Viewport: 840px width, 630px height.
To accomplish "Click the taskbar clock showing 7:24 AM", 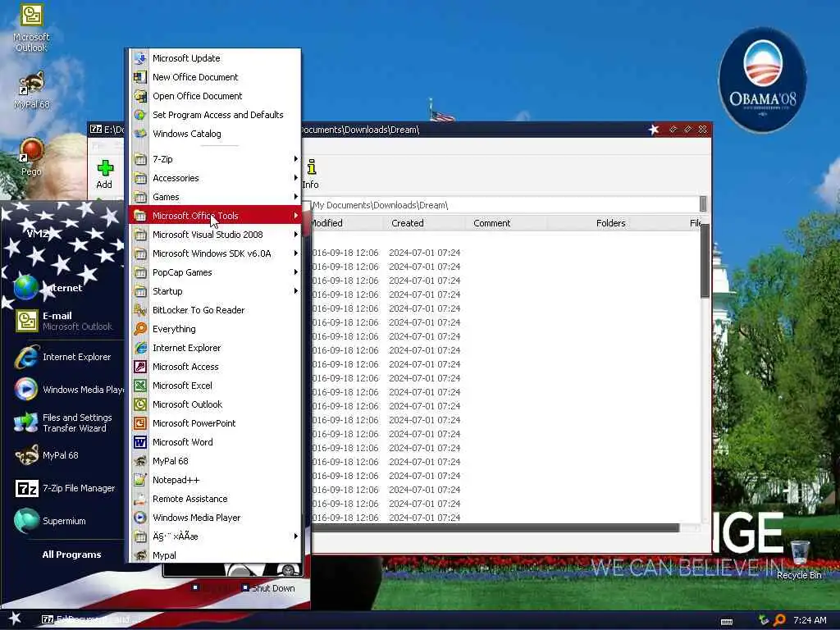I will (x=810, y=620).
